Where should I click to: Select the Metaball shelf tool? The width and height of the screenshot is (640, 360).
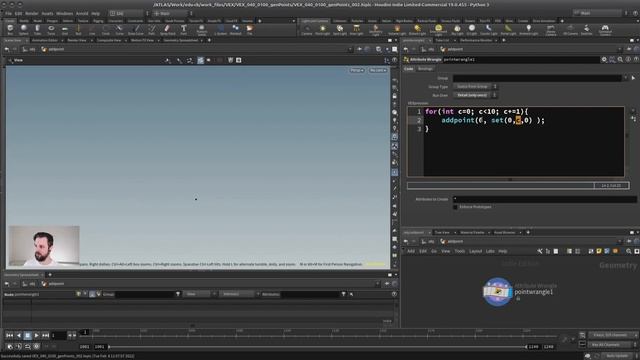pos(236,29)
